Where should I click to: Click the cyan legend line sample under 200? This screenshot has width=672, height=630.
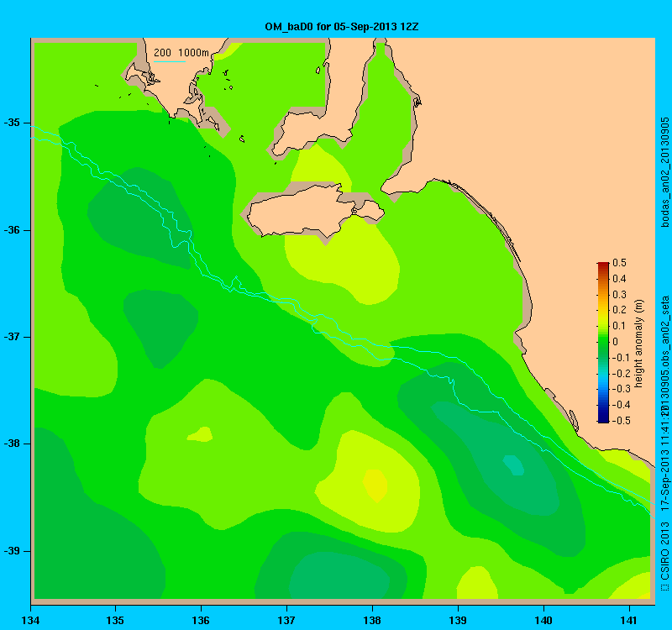point(170,61)
